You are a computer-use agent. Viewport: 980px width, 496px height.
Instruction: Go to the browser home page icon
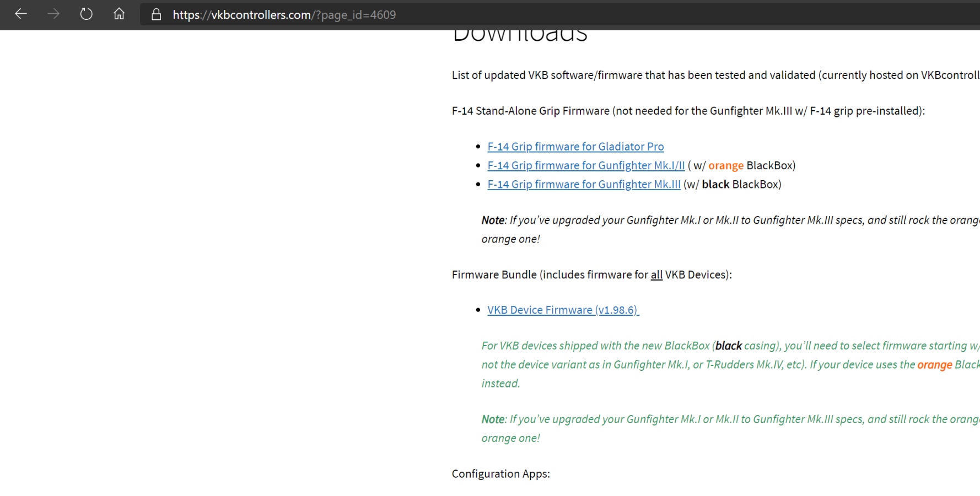tap(119, 14)
